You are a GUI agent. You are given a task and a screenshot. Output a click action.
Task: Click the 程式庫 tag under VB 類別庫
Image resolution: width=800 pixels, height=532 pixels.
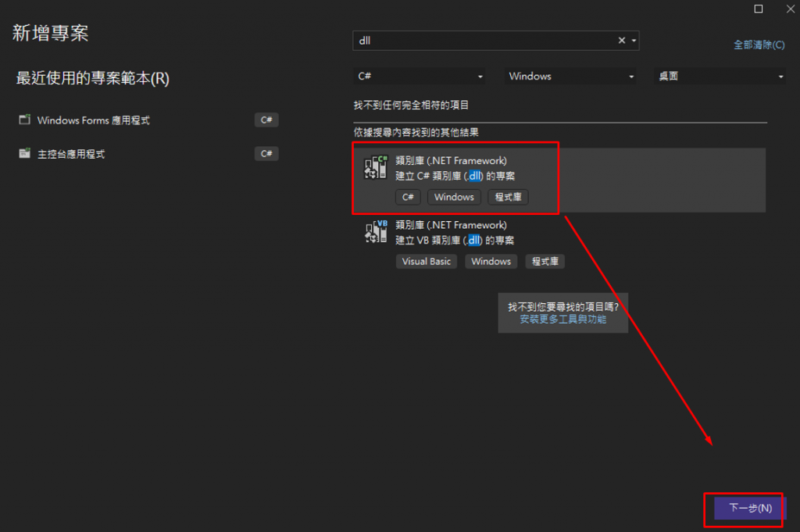click(x=545, y=261)
